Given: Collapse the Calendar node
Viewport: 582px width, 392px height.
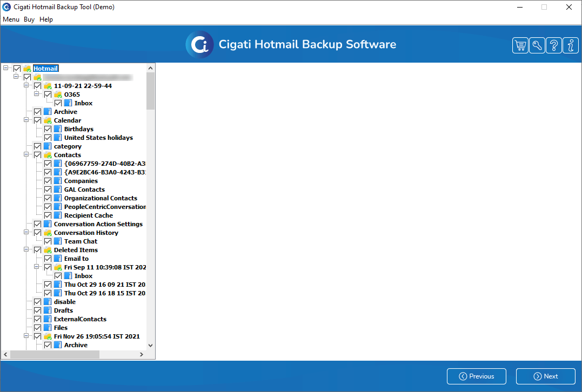Looking at the screenshot, I should click(26, 120).
